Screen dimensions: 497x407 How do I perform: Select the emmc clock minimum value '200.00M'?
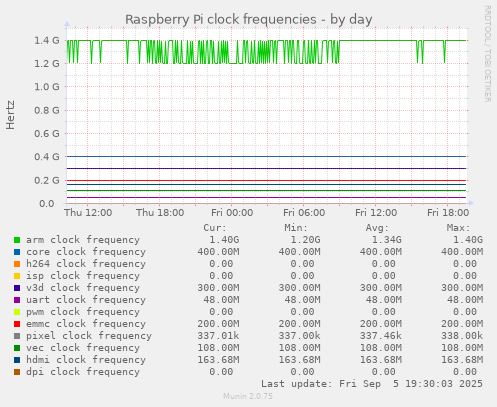click(x=300, y=324)
